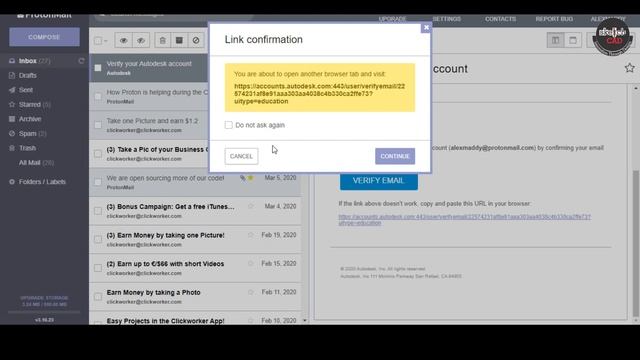Open Settings in top navigation

click(447, 19)
